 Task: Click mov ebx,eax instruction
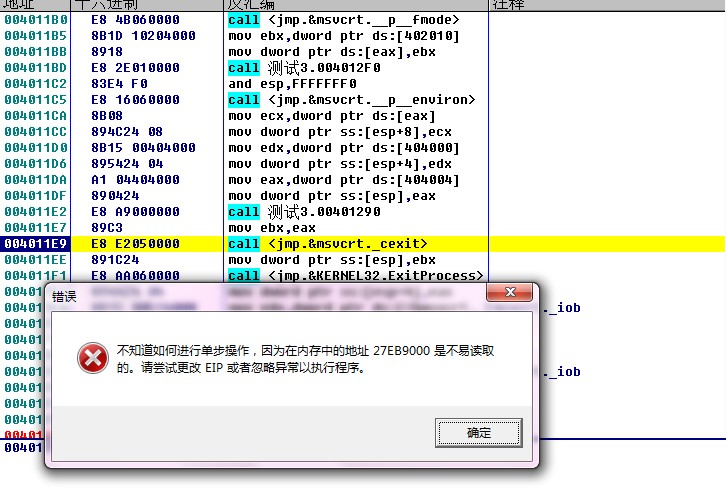tap(272, 227)
